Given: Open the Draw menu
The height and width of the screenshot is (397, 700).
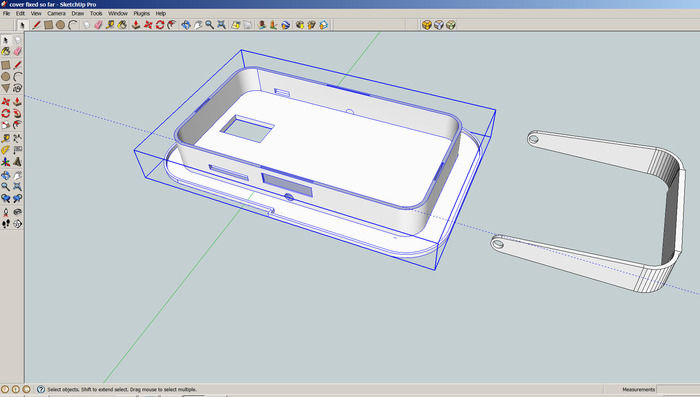Looking at the screenshot, I should [78, 13].
